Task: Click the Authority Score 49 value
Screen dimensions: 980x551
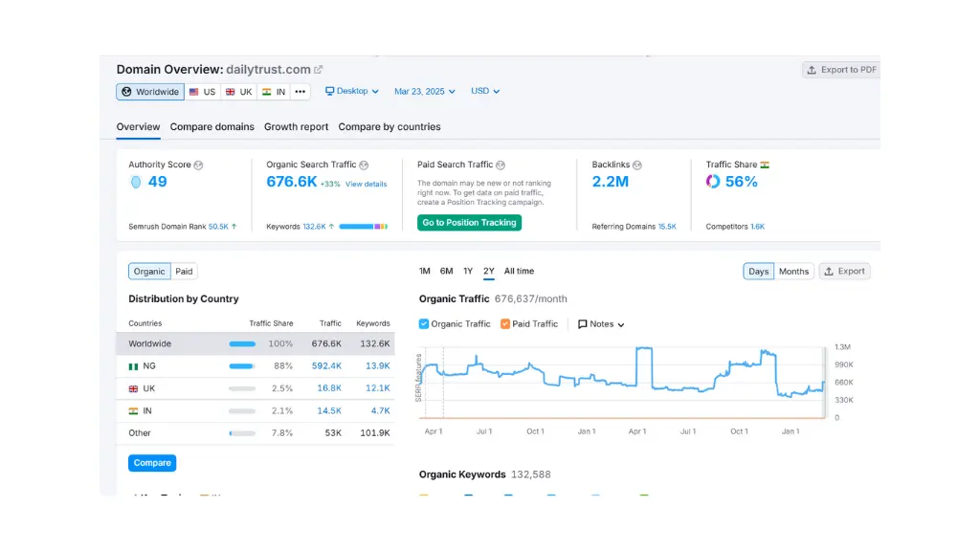Action: click(x=158, y=182)
